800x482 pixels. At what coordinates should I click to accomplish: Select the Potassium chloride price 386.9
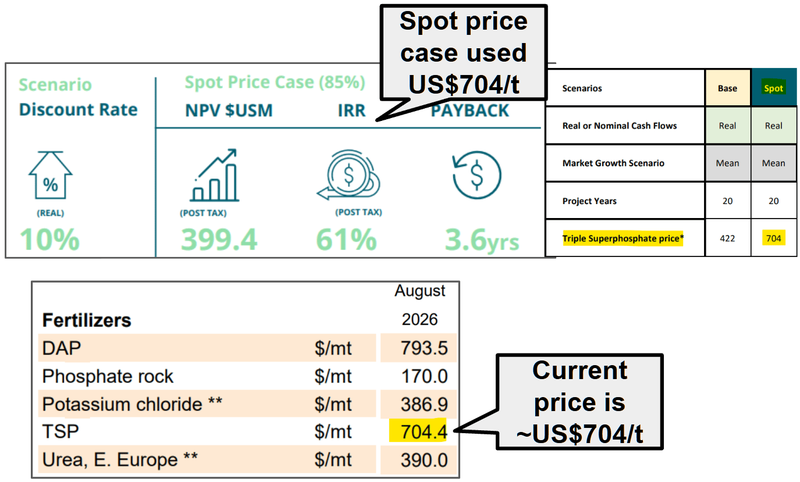424,404
